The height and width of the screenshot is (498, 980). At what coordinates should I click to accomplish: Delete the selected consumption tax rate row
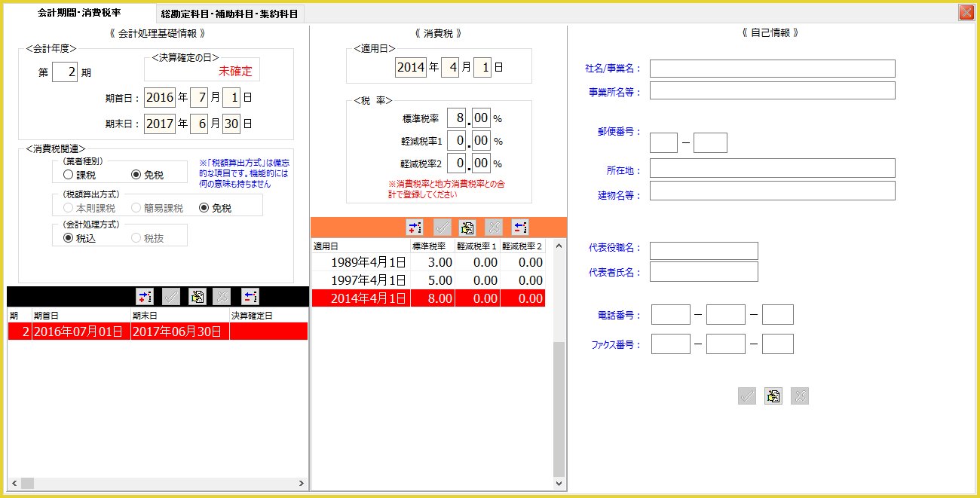coord(520,228)
